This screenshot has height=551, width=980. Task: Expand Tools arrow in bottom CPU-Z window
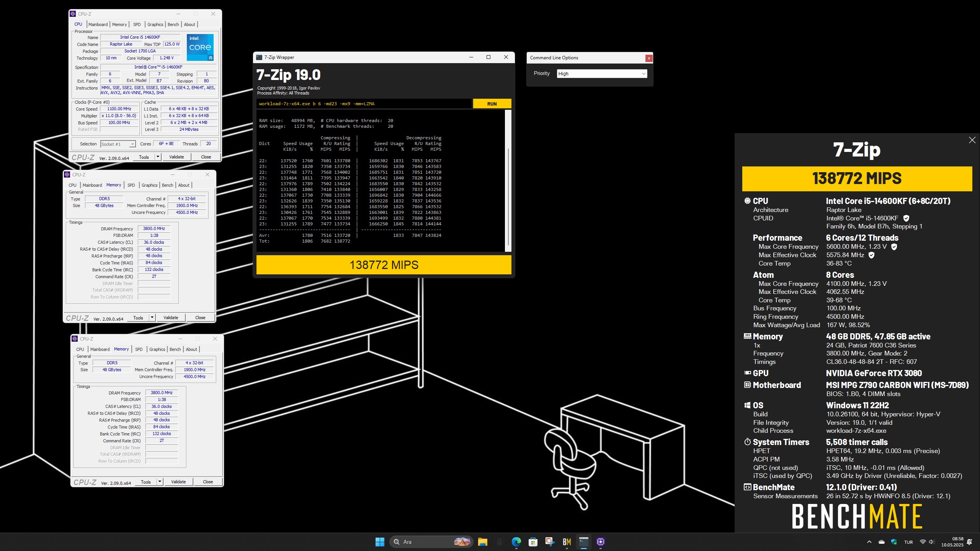click(160, 482)
